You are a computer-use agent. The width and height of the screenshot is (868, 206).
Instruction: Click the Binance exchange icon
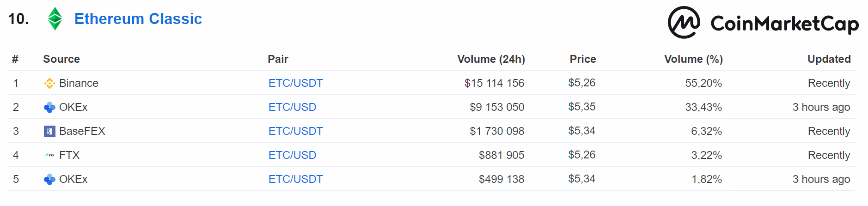(49, 83)
